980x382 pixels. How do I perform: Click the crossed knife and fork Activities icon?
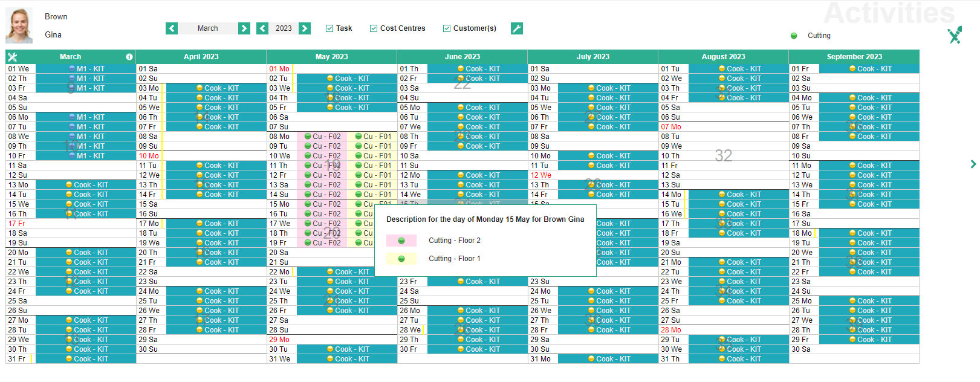(955, 35)
